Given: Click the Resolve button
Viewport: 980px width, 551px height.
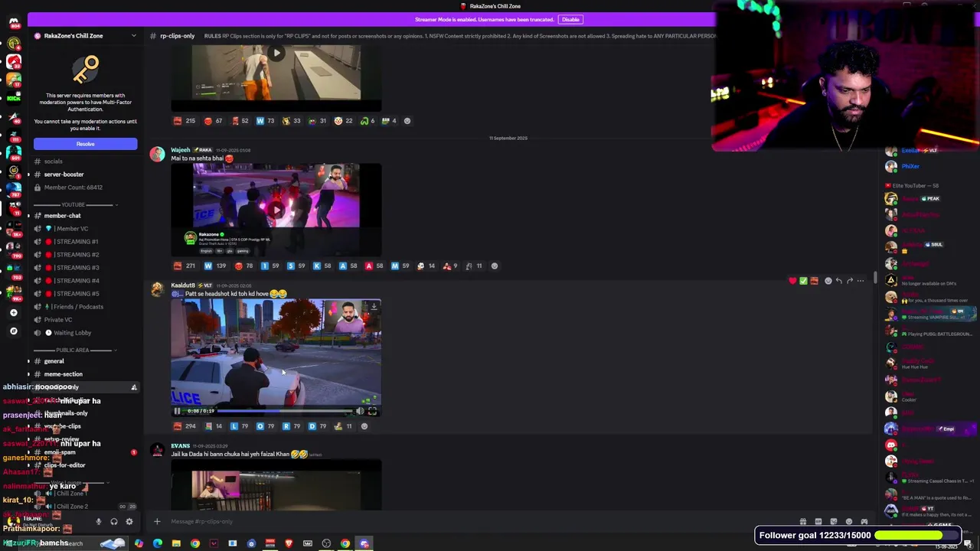Looking at the screenshot, I should [85, 144].
